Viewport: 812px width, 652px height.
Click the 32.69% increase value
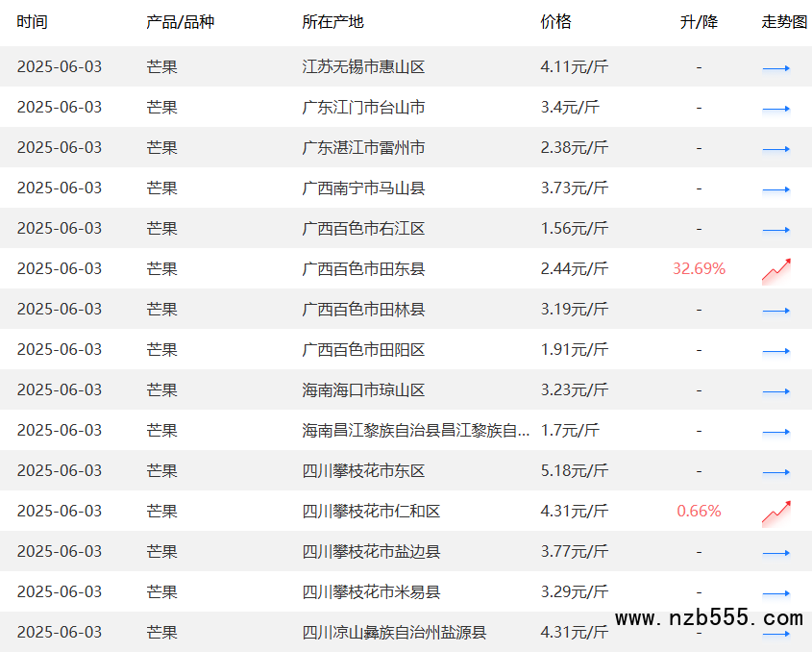[699, 269]
